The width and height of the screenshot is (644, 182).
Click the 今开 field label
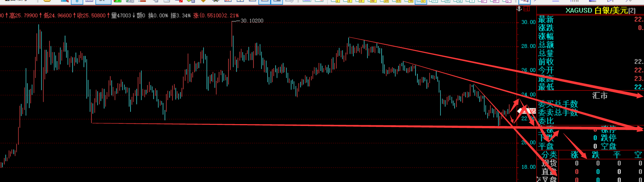[546, 70]
